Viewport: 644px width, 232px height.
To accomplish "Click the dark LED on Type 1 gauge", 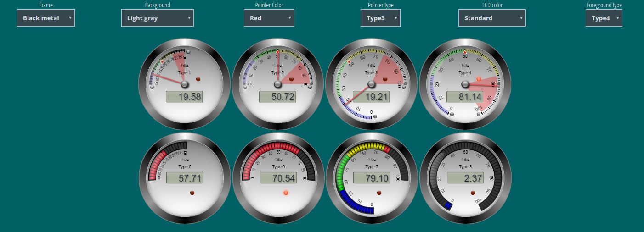I will 198,79.
